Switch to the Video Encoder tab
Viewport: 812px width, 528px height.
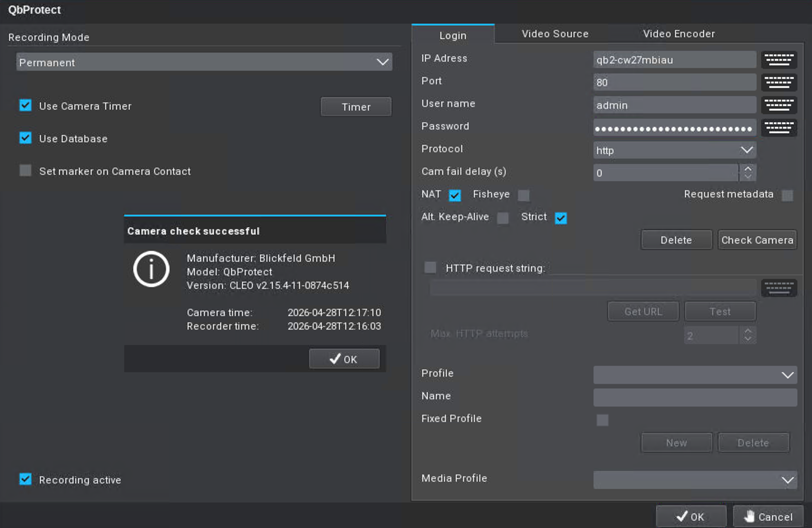pyautogui.click(x=679, y=34)
